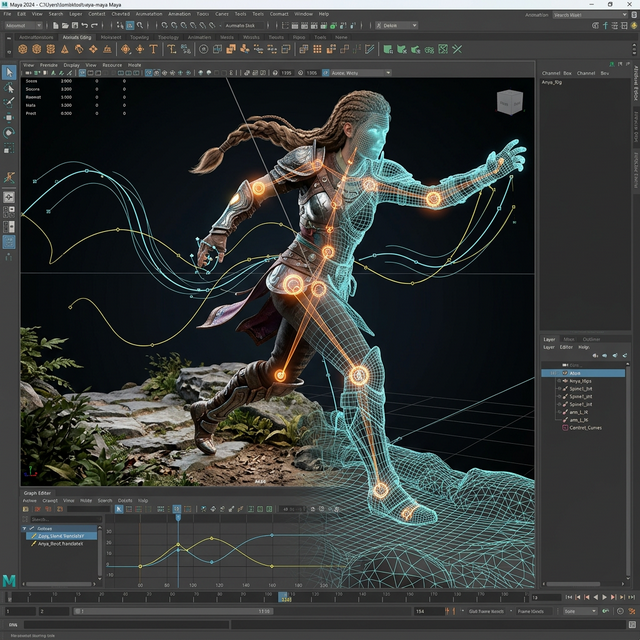
Task: Toggle the mute icon in Layer Editor
Action: [595, 356]
